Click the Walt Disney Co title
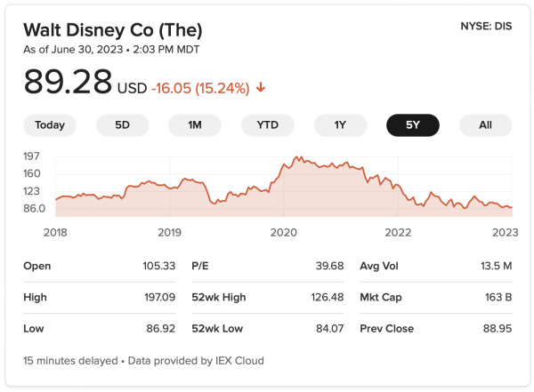The height and width of the screenshot is (392, 534). click(113, 28)
